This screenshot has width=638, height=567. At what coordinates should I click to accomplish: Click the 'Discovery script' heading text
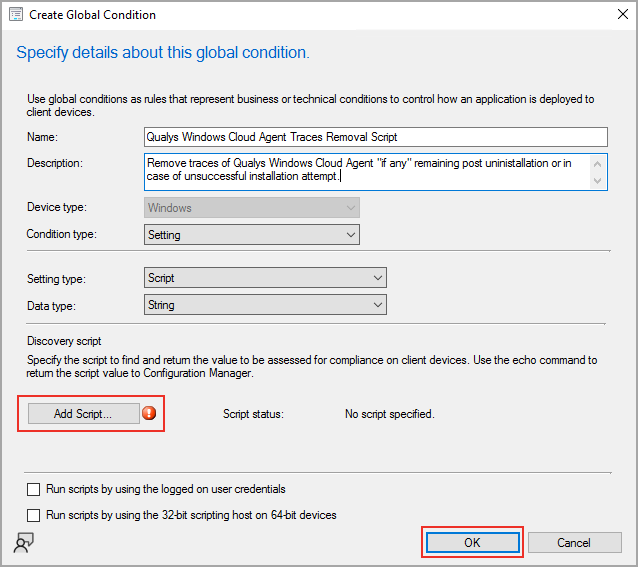64,341
